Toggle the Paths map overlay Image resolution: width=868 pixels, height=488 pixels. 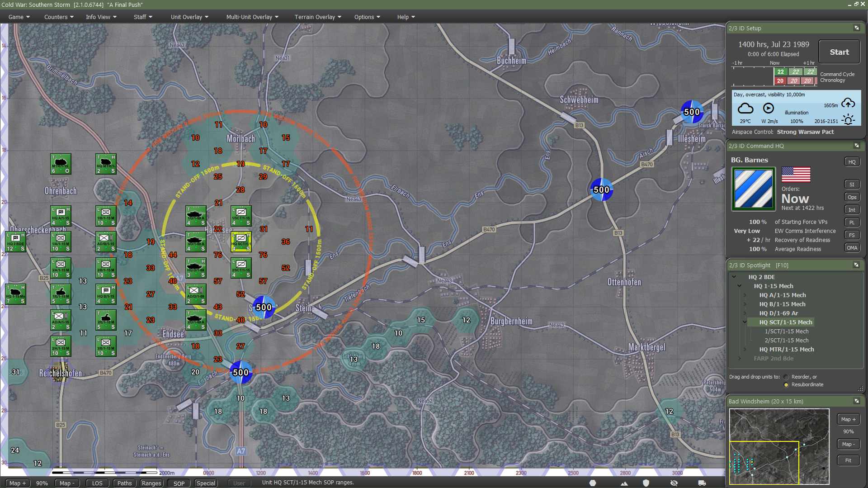(x=124, y=483)
